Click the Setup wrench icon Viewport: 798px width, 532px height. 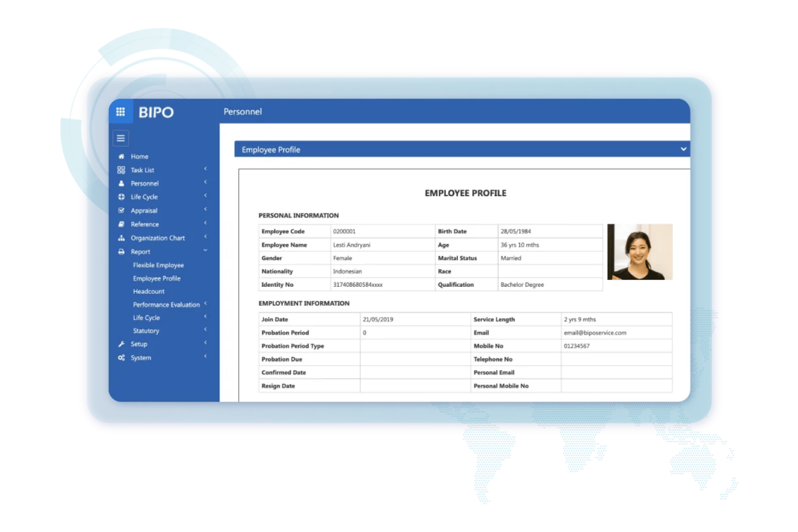(121, 344)
